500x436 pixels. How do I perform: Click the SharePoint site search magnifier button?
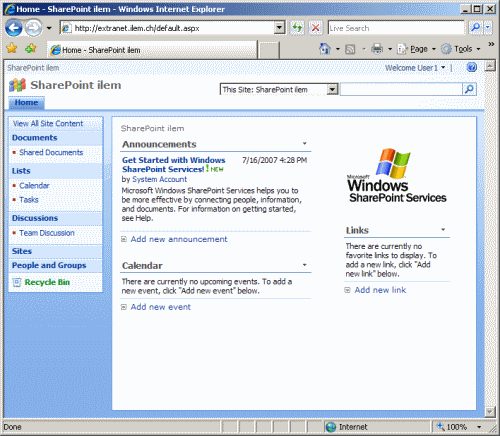point(469,89)
